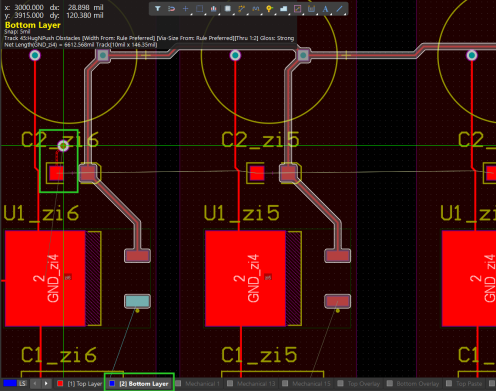
Task: Select the pink Place Keepout tool
Action: click(x=297, y=9)
